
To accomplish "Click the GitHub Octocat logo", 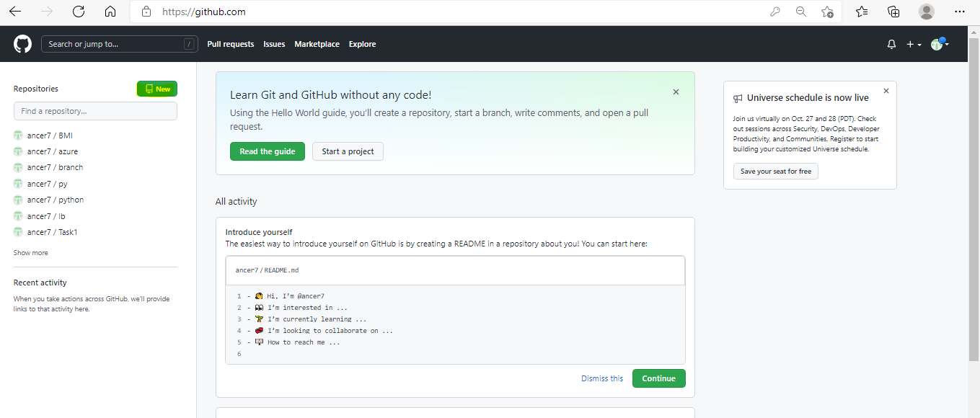I will tap(22, 44).
